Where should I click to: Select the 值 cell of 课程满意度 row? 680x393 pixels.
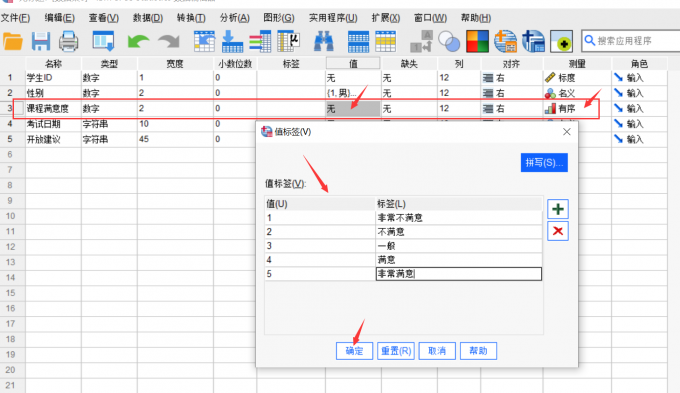click(x=353, y=108)
